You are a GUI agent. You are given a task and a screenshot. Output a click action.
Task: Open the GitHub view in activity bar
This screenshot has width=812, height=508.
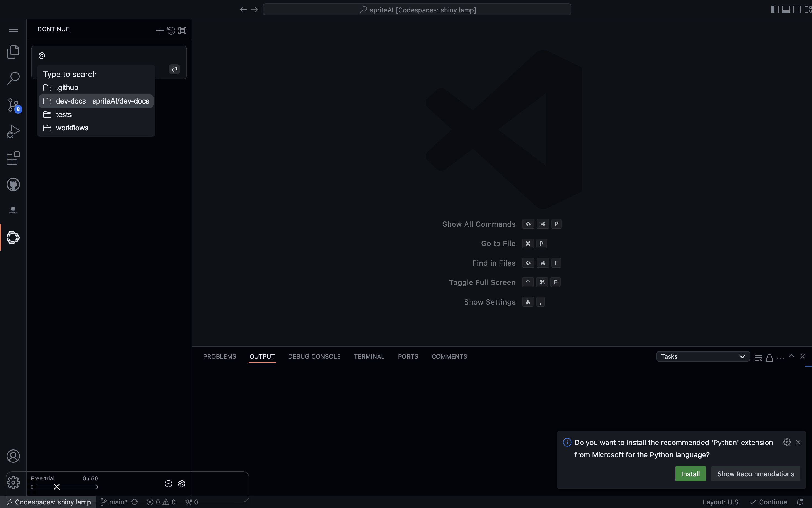[13, 184]
